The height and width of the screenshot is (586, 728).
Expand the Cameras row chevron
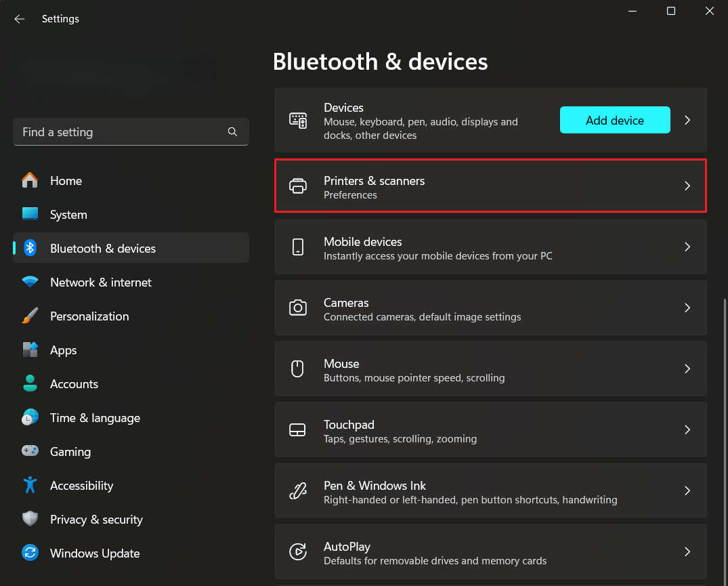pyautogui.click(x=687, y=308)
